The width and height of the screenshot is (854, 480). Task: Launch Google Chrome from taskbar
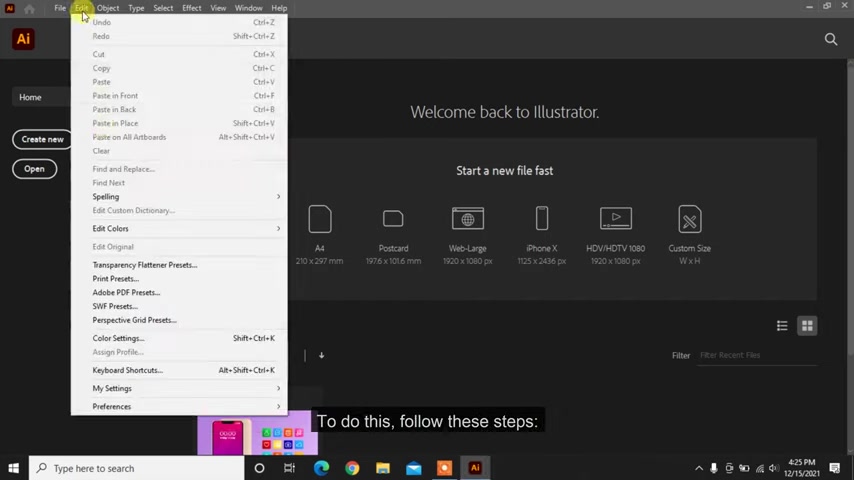click(x=352, y=468)
